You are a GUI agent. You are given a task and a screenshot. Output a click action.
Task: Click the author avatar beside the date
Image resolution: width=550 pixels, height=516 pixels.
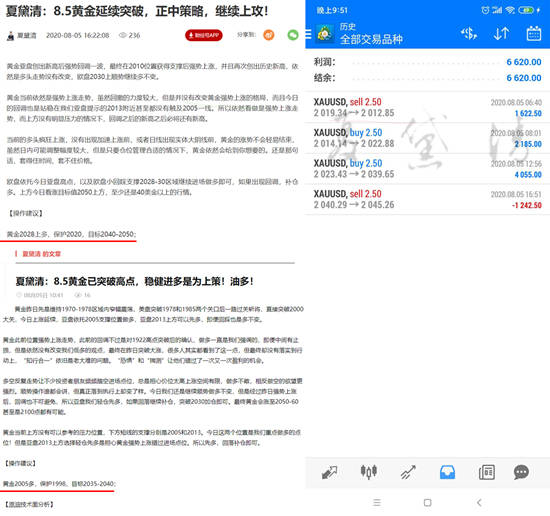tap(11, 35)
